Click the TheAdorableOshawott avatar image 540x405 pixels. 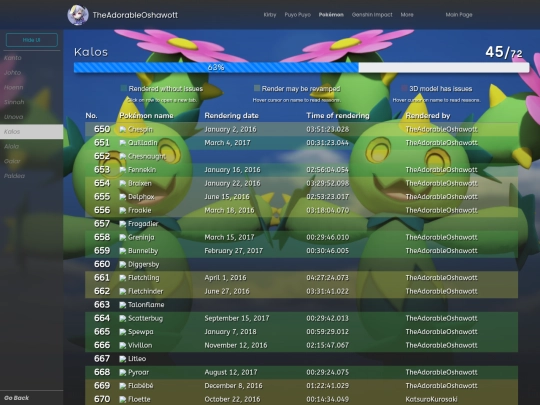click(78, 15)
